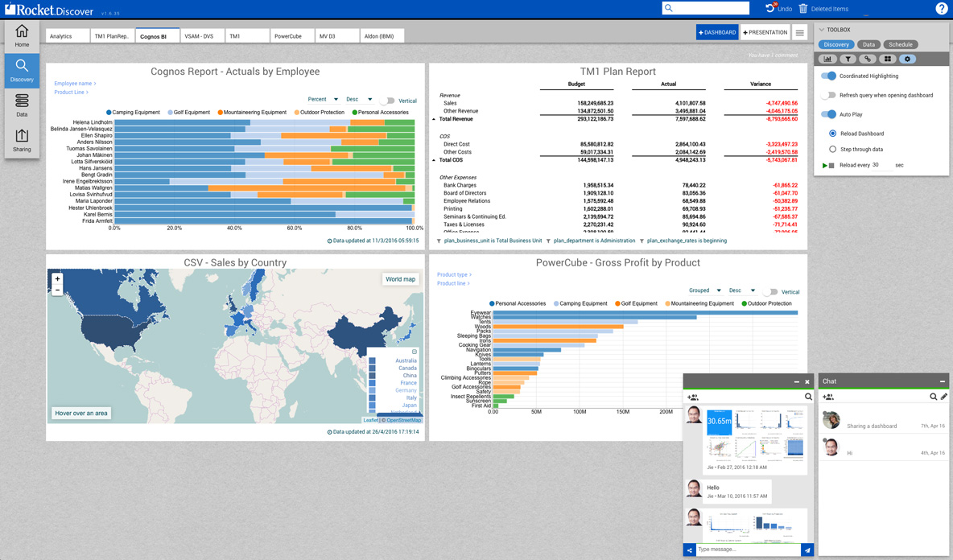Open the help question mark icon

click(941, 9)
